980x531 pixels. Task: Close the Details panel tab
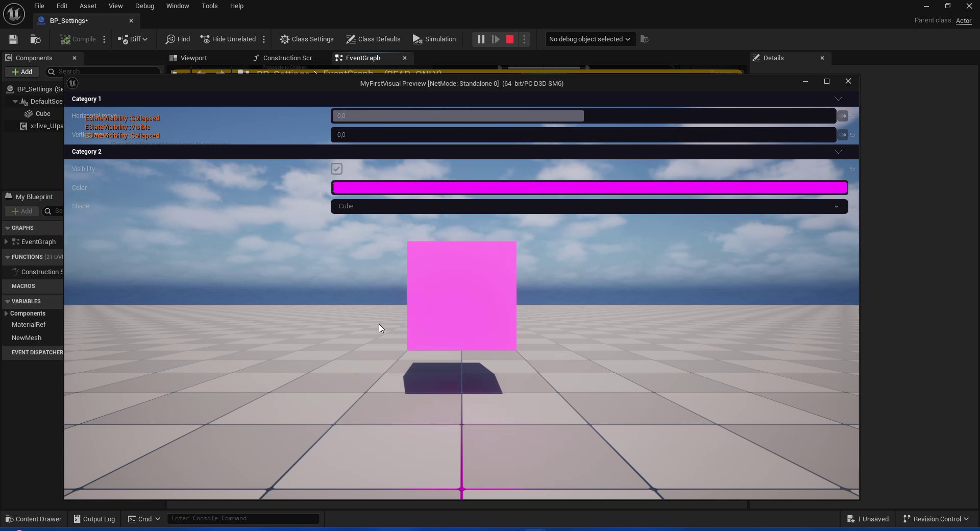(x=822, y=58)
